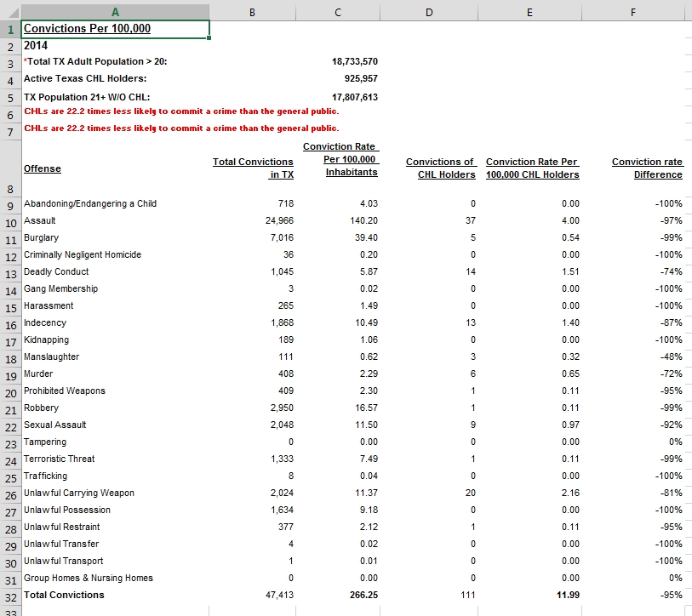Select the column D header
692x616 pixels.
(428, 12)
